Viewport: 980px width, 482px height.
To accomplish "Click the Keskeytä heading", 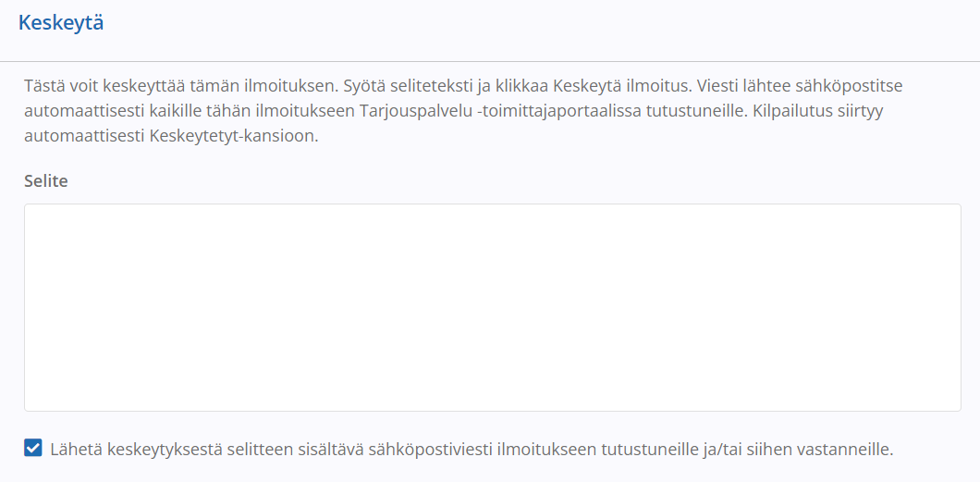I will tap(61, 23).
